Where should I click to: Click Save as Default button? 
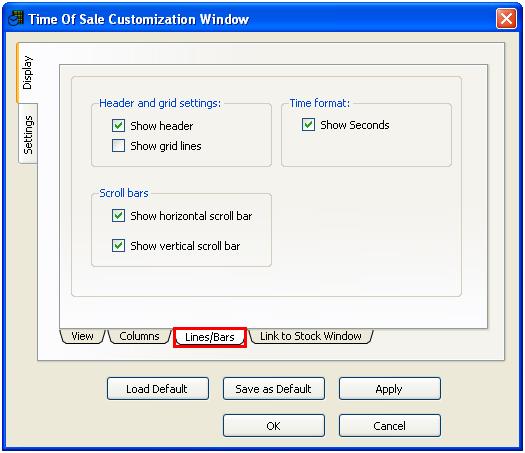coord(274,389)
